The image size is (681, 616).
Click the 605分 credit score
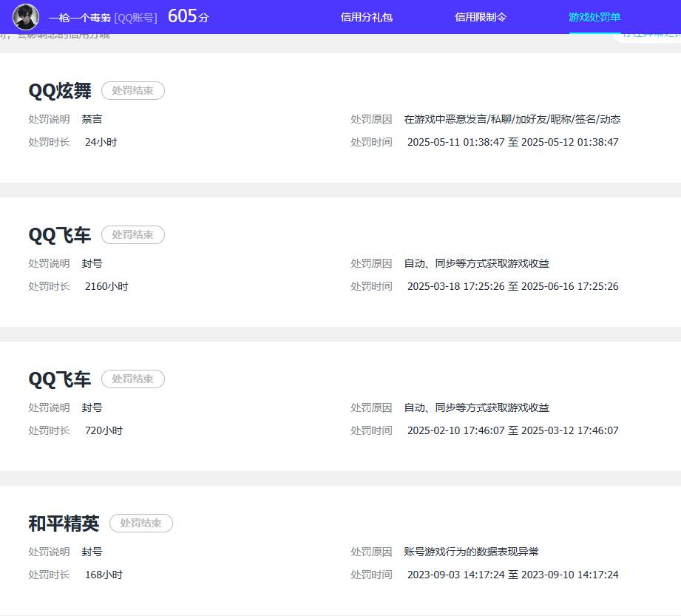(188, 16)
